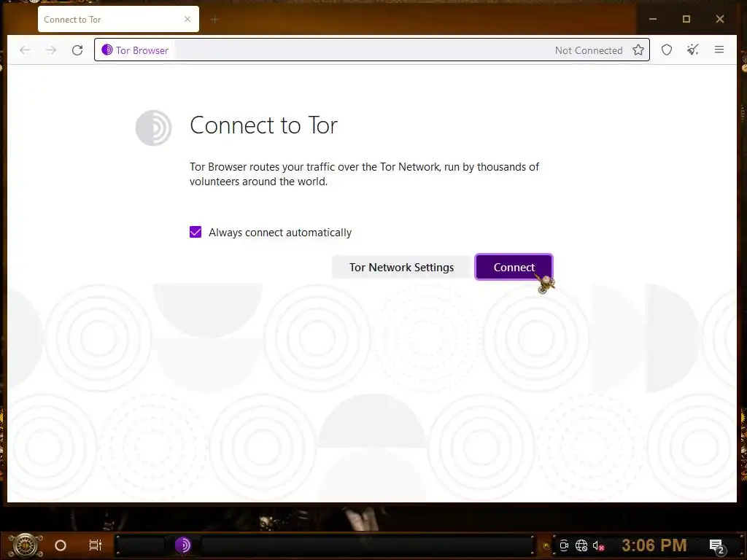The width and height of the screenshot is (747, 560).
Task: Open Tor Network Settings
Action: [x=401, y=267]
